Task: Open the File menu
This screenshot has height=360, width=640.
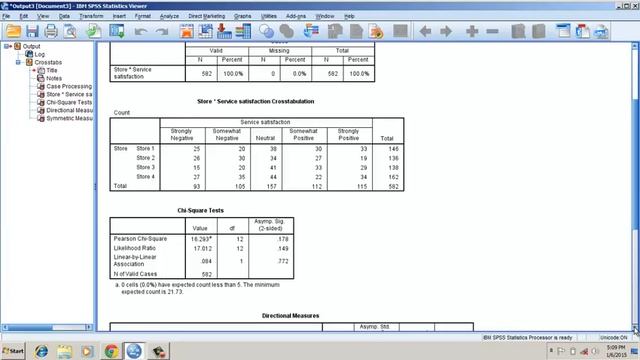Action: [6, 16]
